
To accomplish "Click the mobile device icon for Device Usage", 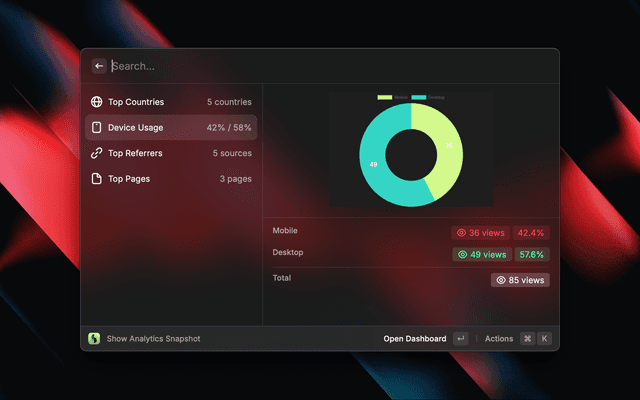I will [x=97, y=128].
